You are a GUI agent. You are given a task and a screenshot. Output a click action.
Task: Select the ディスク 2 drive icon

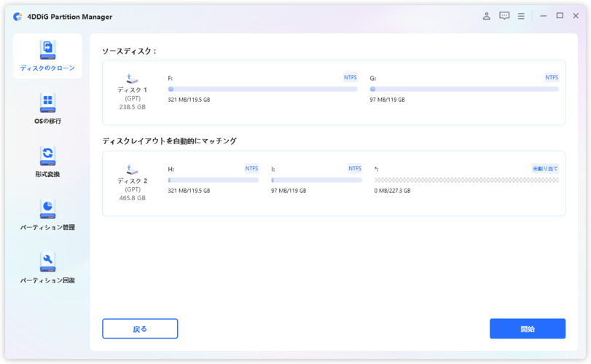point(132,170)
